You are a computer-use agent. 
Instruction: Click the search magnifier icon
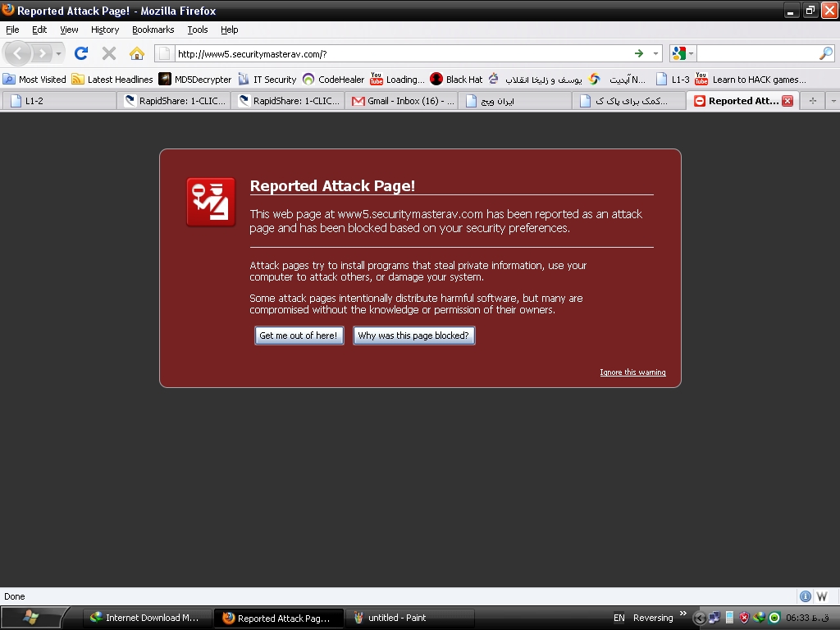825,53
